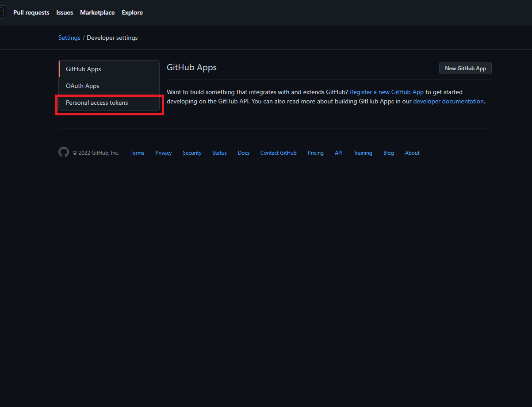
Task: Open the Privacy footer link
Action: click(x=163, y=153)
